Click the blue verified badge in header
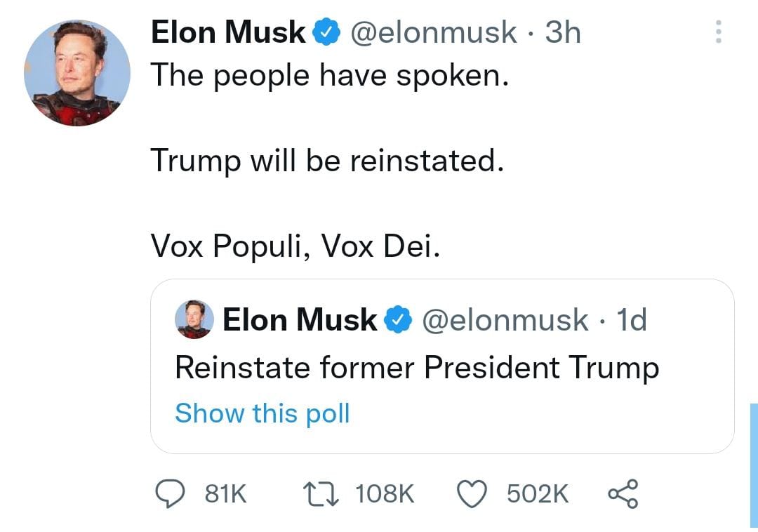This screenshot has height=532, width=758. [326, 32]
